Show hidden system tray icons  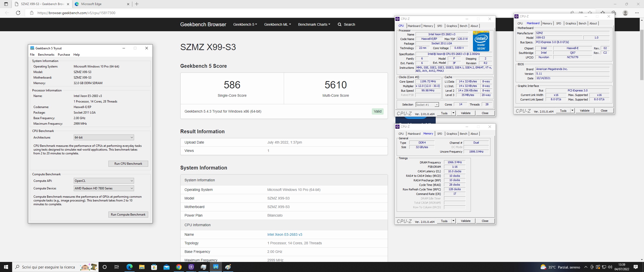(586, 267)
